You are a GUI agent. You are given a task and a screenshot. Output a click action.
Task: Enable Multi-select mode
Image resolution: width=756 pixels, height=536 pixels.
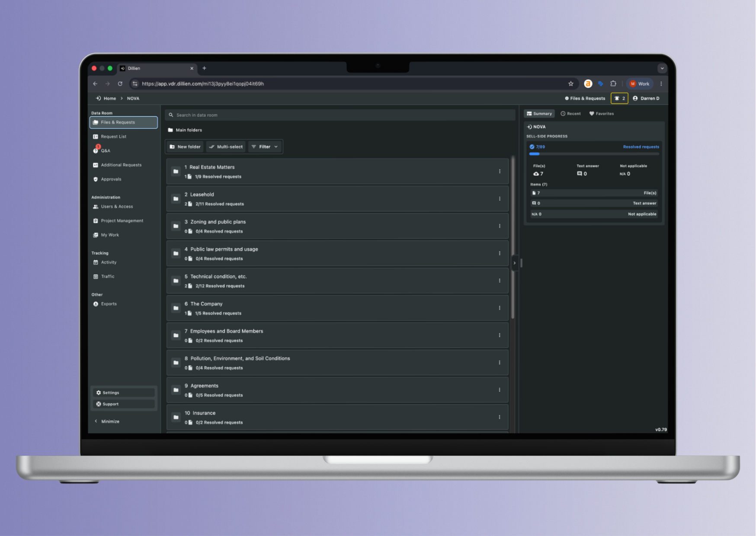(226, 147)
